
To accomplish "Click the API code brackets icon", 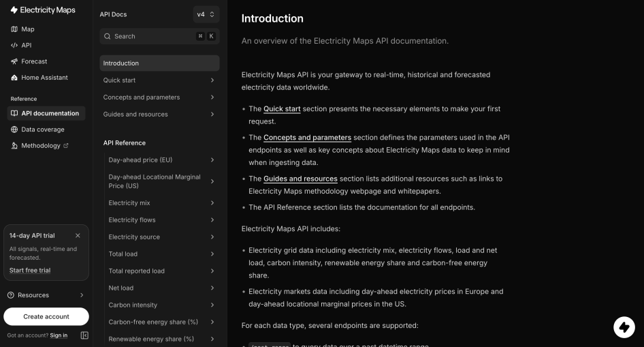I will (x=14, y=45).
